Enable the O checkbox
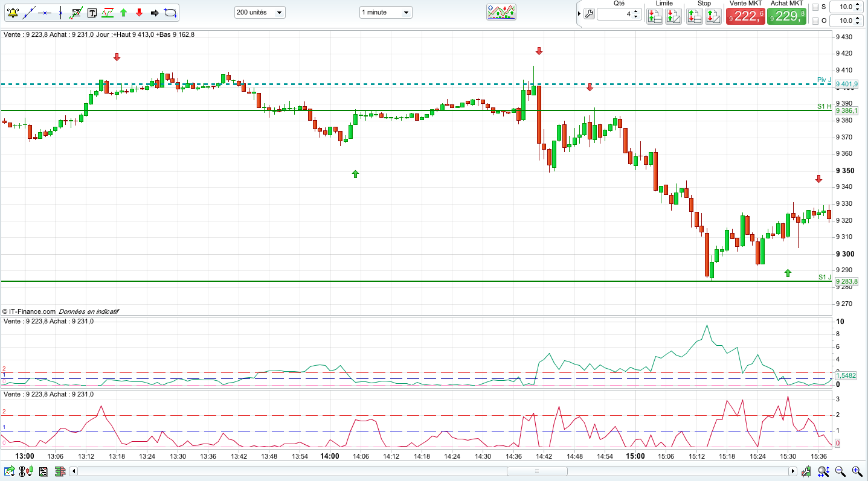Viewport: 868px width, 481px height. pos(815,21)
